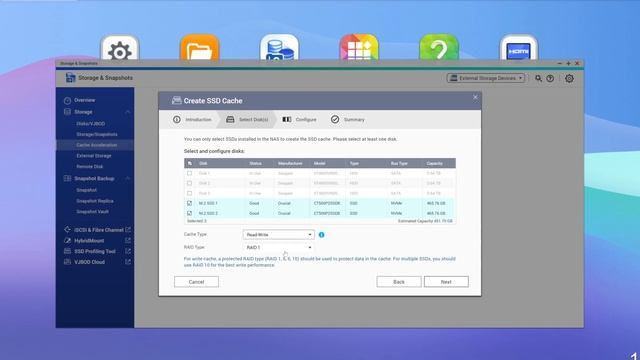Click the VJBOD Cloud icon in sidebar
The height and width of the screenshot is (360, 640).
point(67,262)
